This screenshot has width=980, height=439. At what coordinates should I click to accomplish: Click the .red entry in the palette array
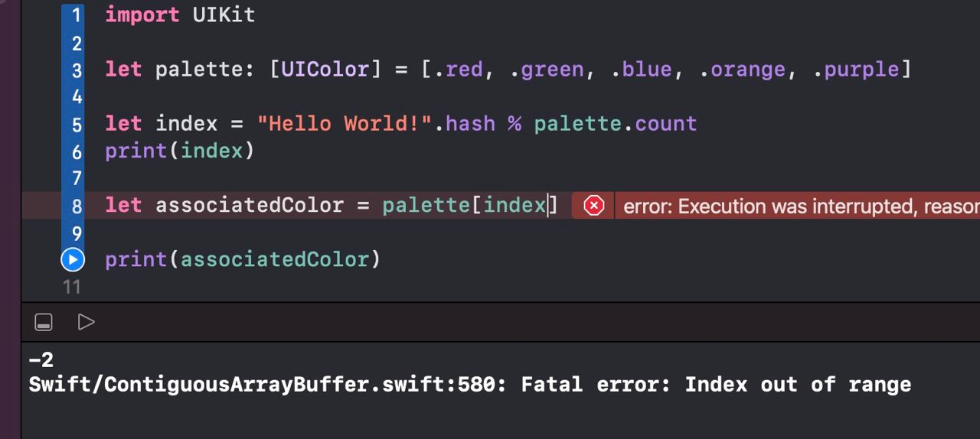coord(461,70)
